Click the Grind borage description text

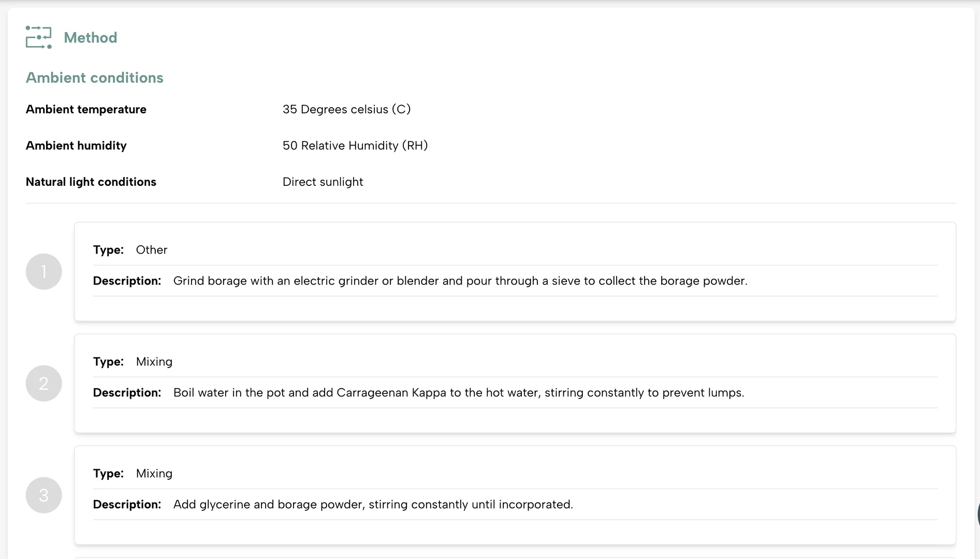pos(460,281)
